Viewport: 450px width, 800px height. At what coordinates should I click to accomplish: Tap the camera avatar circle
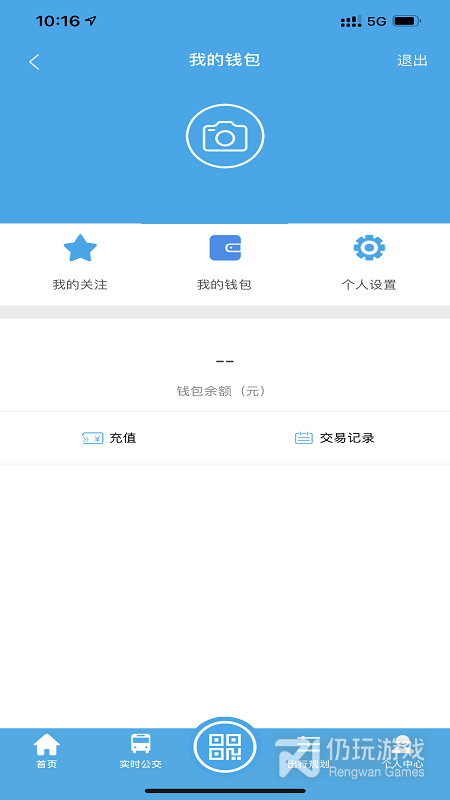tap(225, 136)
